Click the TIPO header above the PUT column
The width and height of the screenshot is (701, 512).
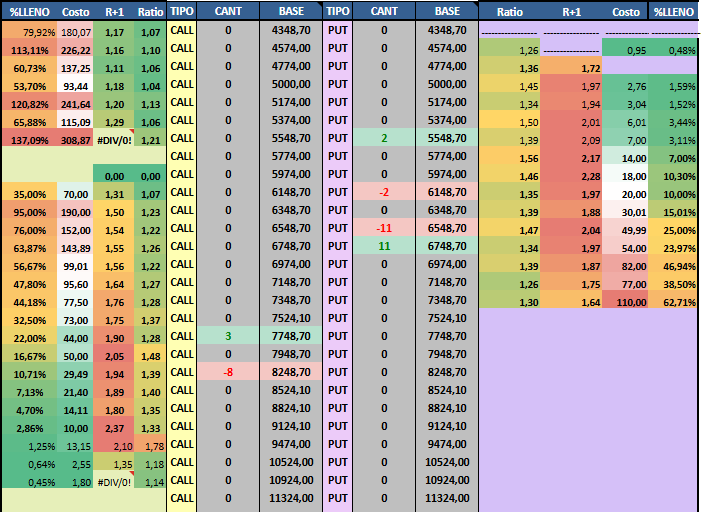tap(338, 11)
